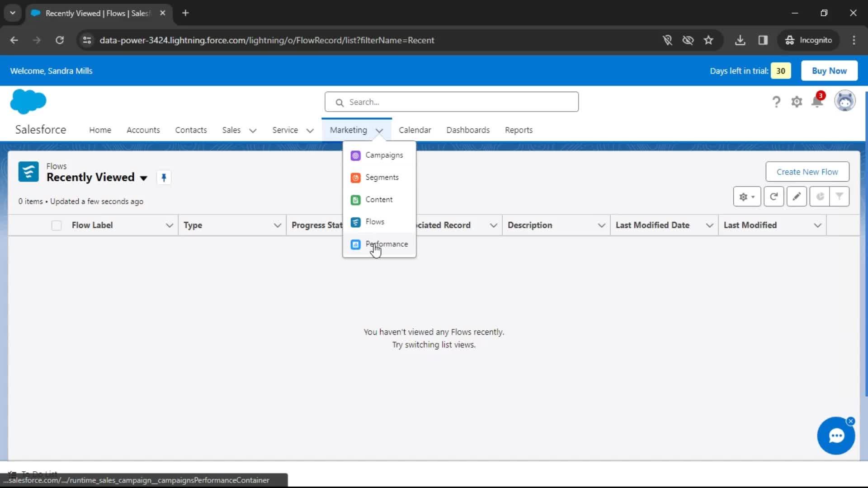Open the chat assistant bubble

pyautogui.click(x=836, y=436)
